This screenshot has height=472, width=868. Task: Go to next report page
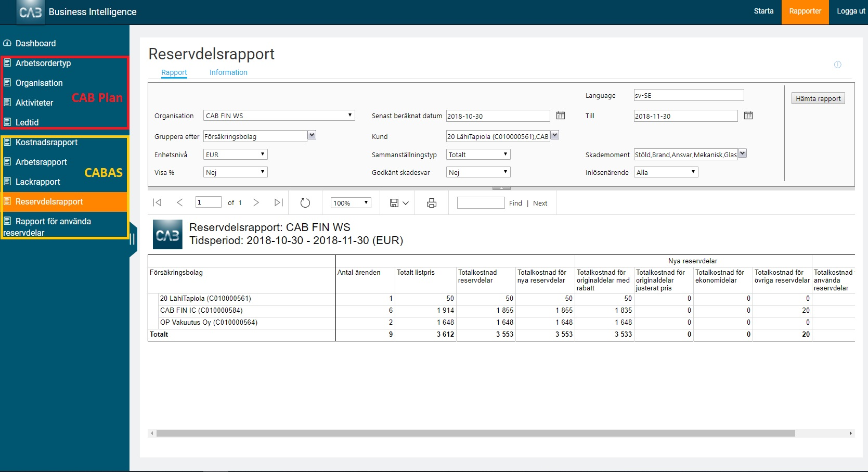coord(256,202)
